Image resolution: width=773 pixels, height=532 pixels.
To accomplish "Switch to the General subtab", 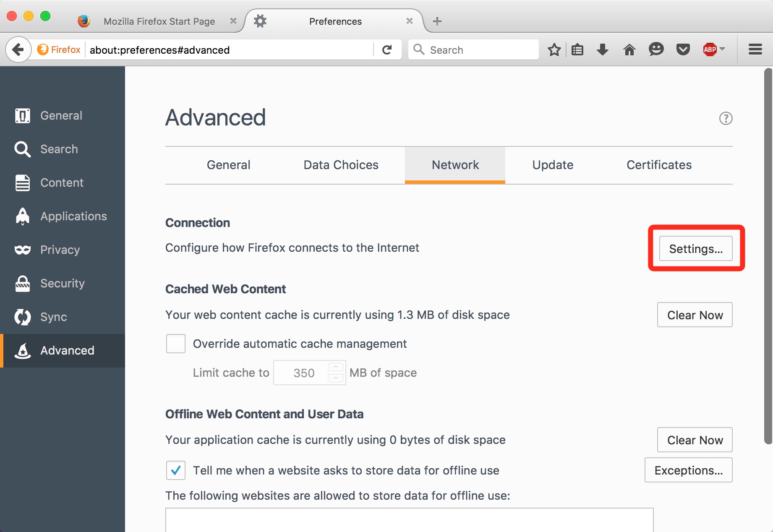I will pyautogui.click(x=229, y=165).
